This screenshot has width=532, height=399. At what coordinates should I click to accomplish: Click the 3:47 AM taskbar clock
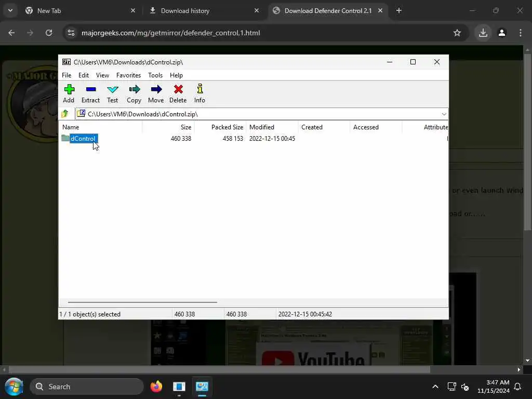click(x=494, y=387)
